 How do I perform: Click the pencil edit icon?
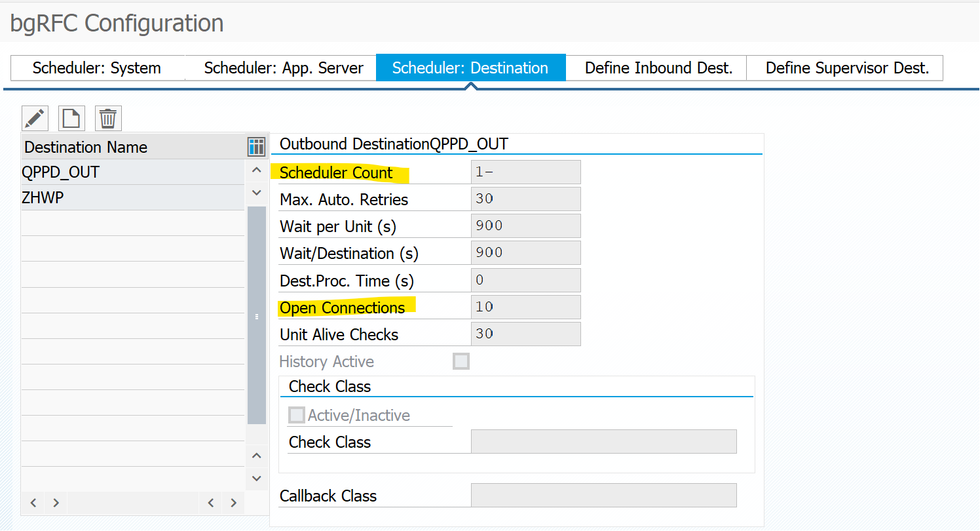tap(35, 119)
